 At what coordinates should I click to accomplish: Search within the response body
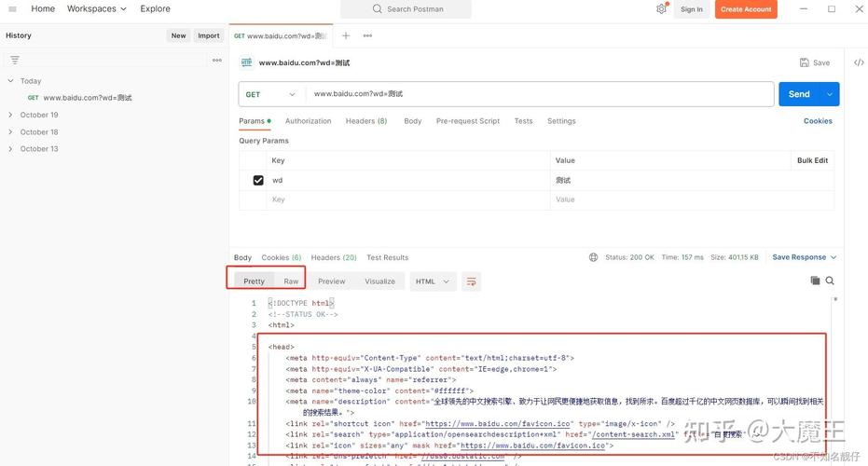(830, 281)
